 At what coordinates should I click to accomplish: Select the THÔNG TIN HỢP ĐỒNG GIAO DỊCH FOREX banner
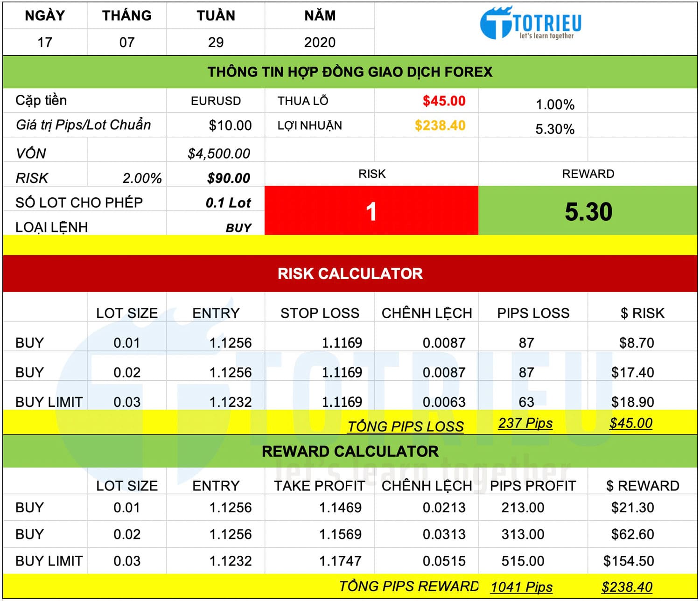[350, 72]
